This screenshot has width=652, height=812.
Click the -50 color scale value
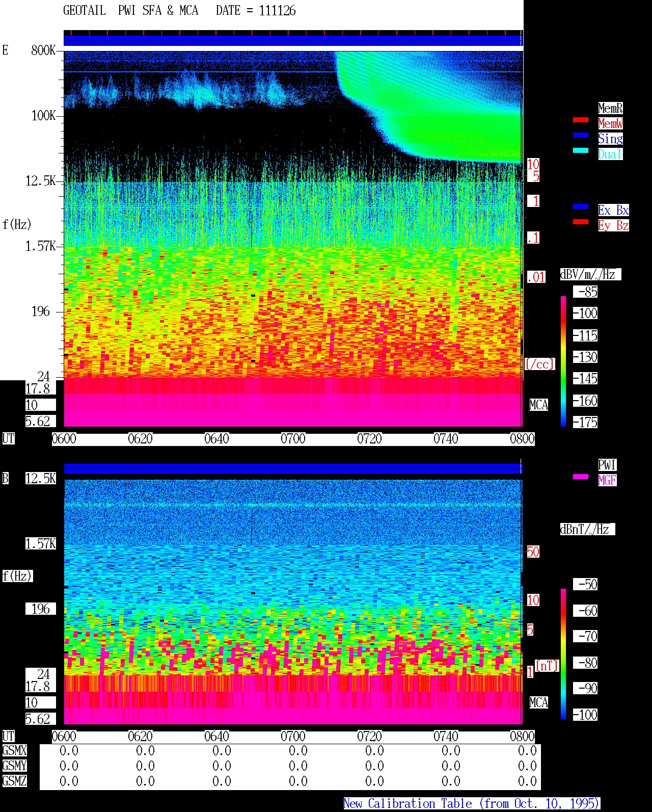(x=585, y=584)
